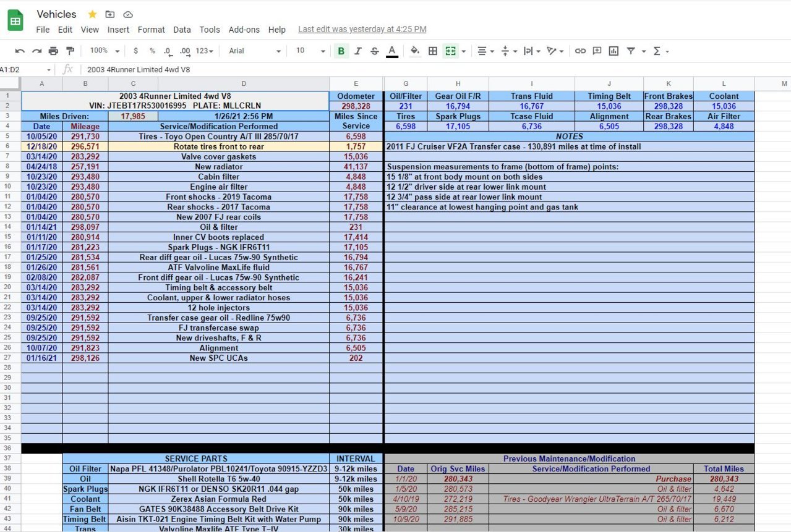Open the 123 number format dropdown

pos(205,51)
